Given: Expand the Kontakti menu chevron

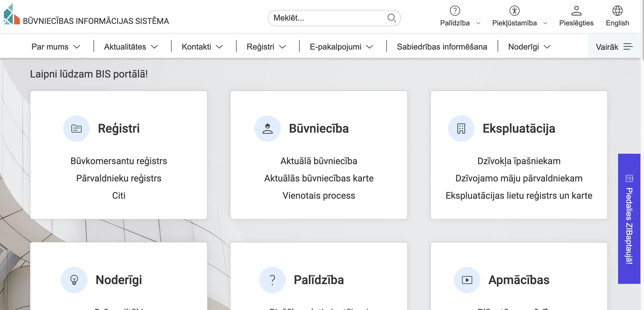Looking at the screenshot, I should point(219,47).
